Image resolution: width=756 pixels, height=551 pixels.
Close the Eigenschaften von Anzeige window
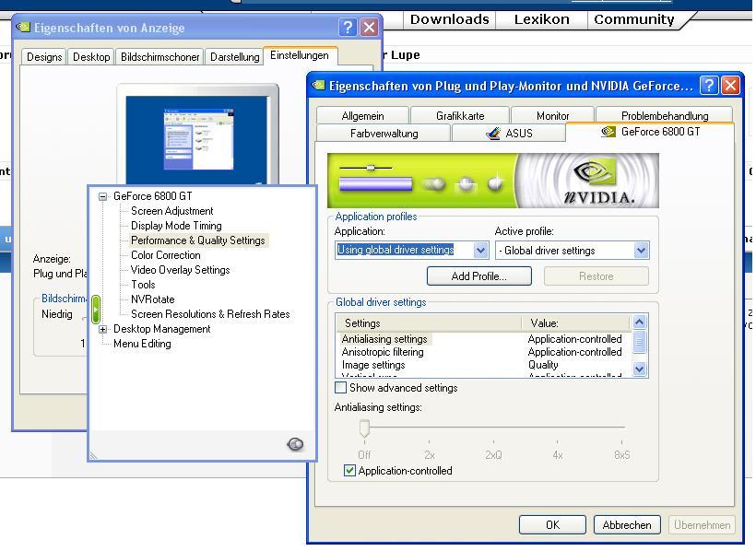[370, 28]
